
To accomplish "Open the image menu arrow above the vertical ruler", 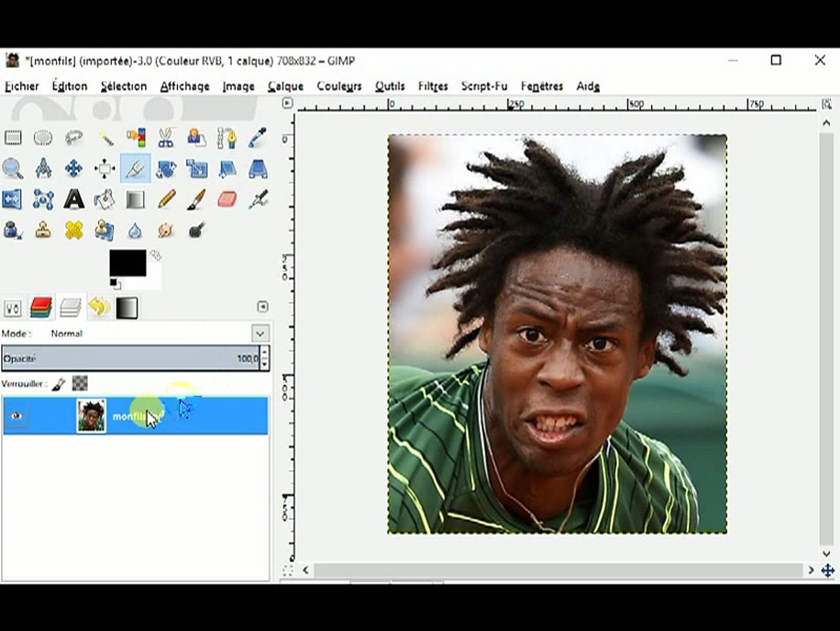I will coord(287,103).
